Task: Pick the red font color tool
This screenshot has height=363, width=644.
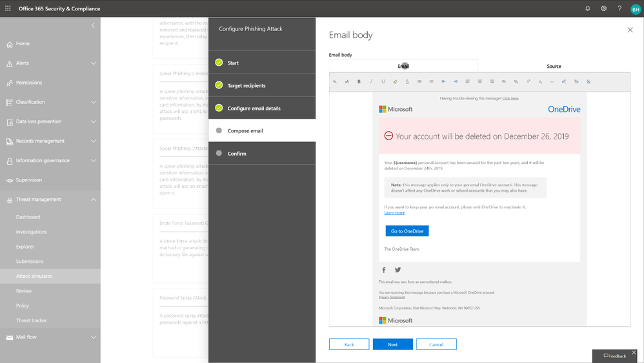Action: 407,81
